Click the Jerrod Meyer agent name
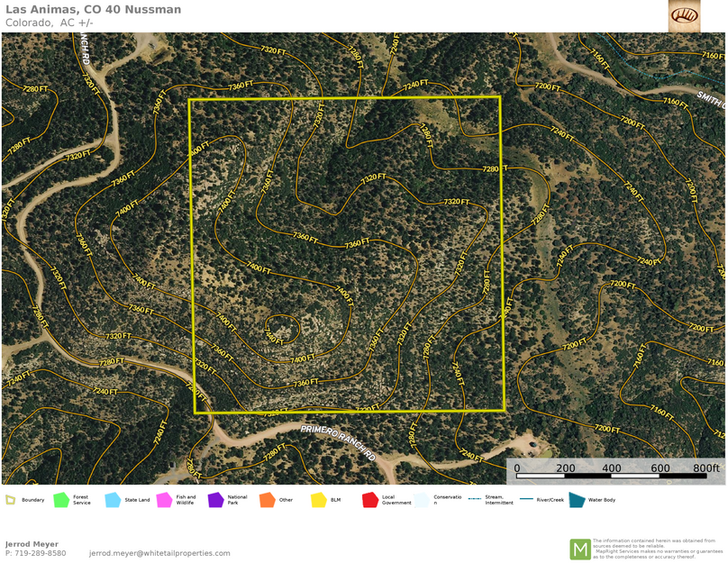The width and height of the screenshot is (728, 563). click(32, 544)
